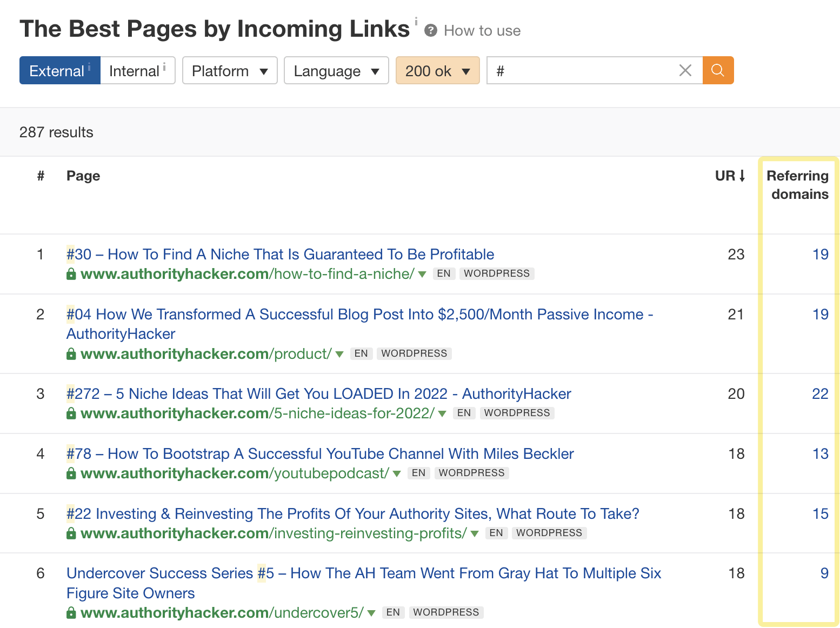Click the padlock icon beside the undercover5 URL

[71, 613]
